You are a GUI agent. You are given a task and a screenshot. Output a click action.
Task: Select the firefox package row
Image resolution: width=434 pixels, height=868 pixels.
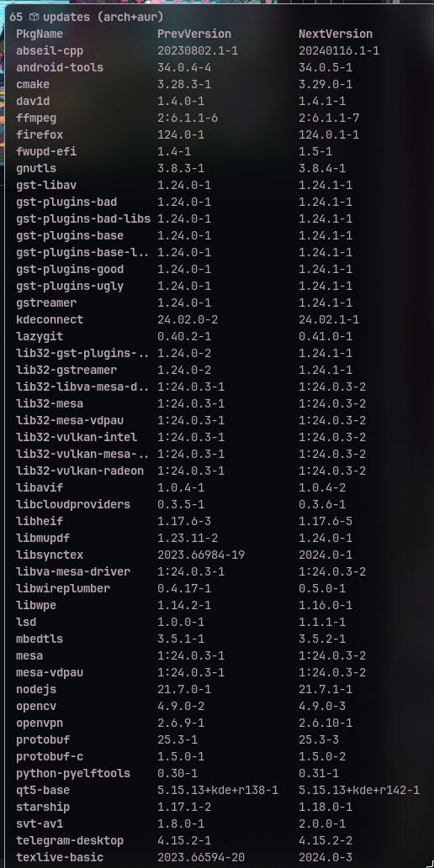(x=217, y=134)
